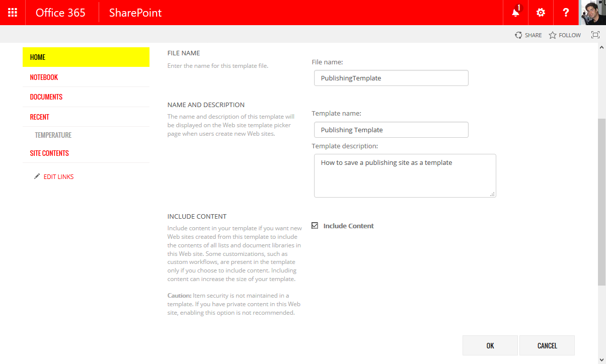Click the OK button
Viewport: 606px width, 364px height.
point(490,345)
